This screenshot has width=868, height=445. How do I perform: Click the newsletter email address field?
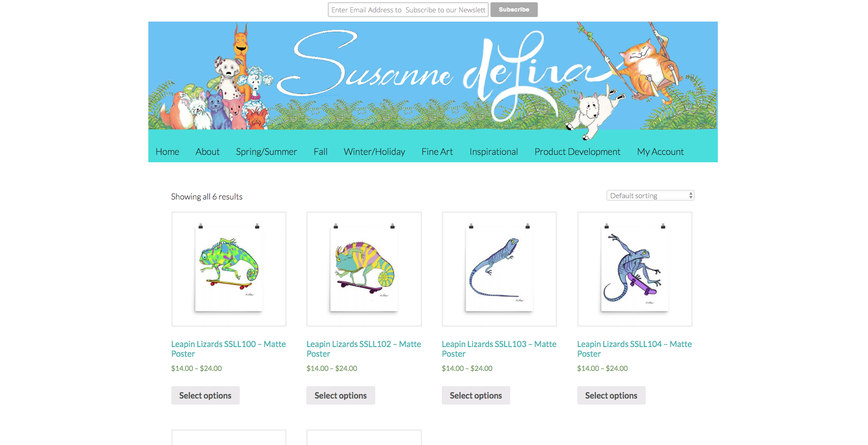click(408, 10)
